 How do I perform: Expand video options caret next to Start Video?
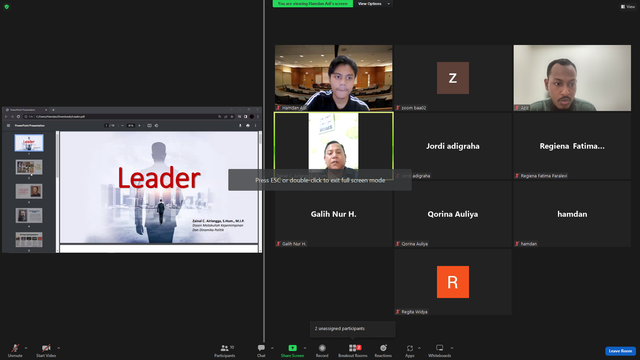click(58, 348)
